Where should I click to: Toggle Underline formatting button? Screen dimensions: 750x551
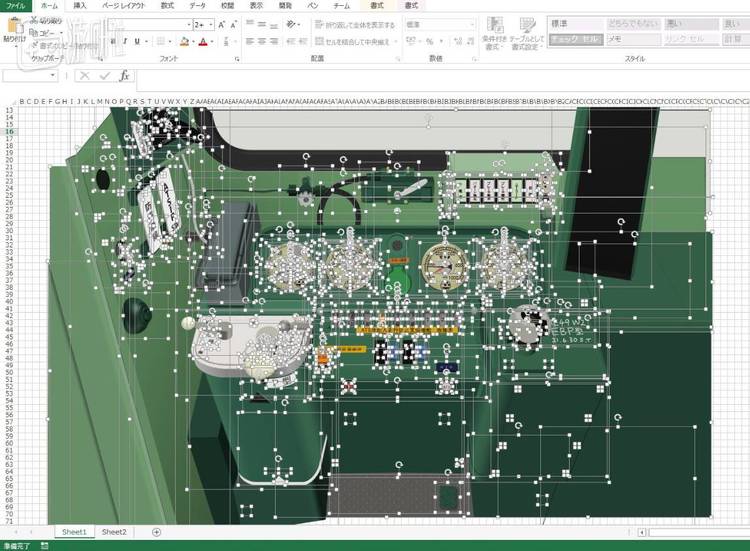137,42
